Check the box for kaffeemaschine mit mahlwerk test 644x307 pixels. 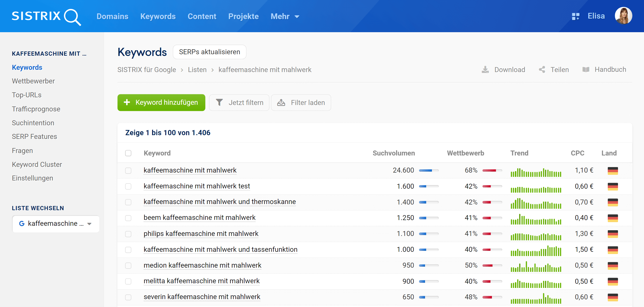tap(128, 186)
